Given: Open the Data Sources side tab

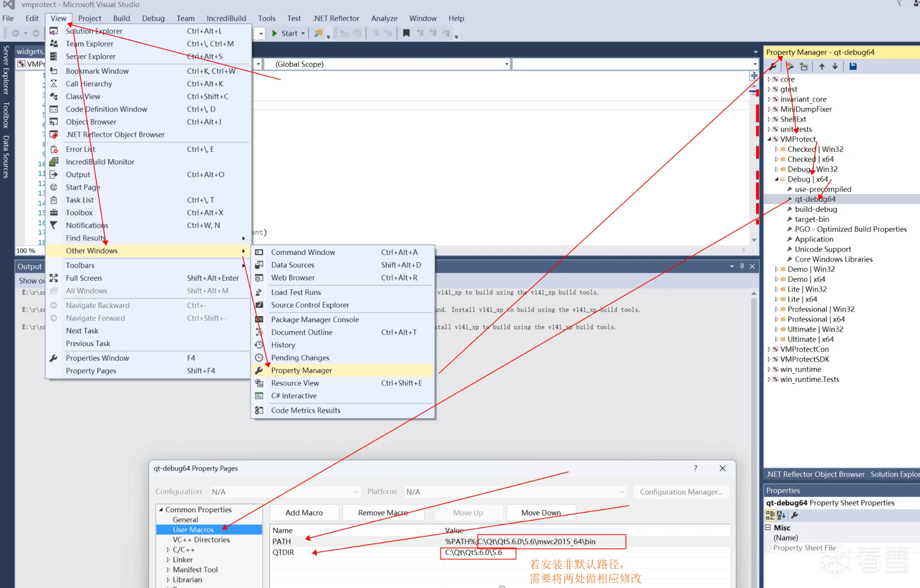Looking at the screenshot, I should coord(6,157).
